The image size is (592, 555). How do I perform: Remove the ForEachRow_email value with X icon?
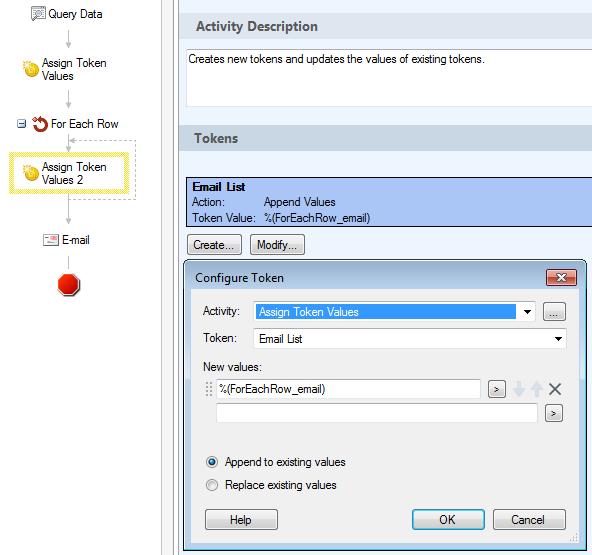click(555, 389)
